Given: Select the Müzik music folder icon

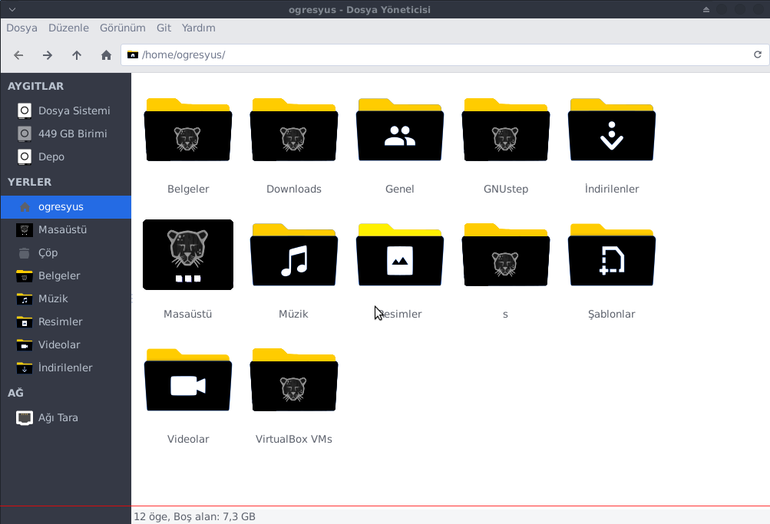Looking at the screenshot, I should [x=294, y=255].
